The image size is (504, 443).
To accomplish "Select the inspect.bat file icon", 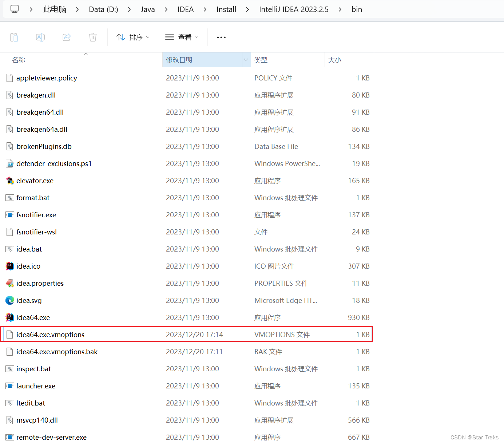I will pyautogui.click(x=10, y=369).
